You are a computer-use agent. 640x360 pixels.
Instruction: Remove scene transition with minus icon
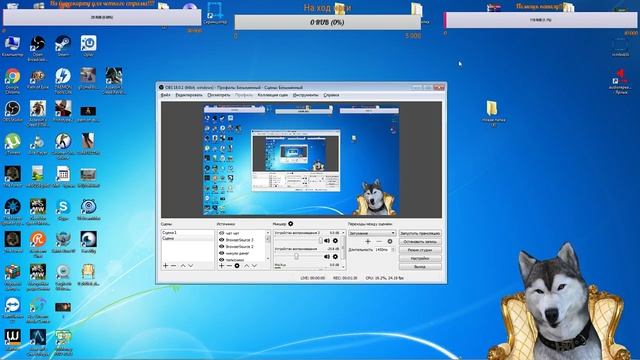coord(379,241)
